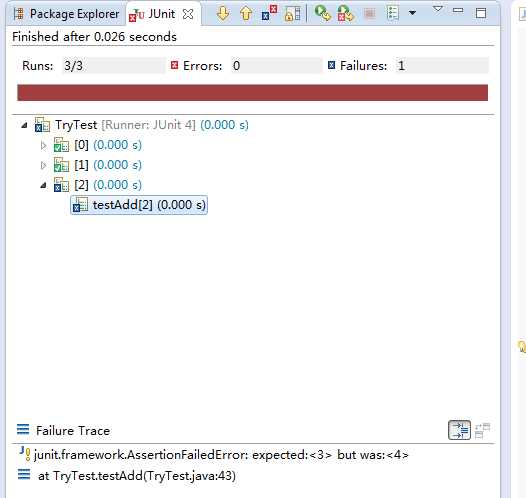Click red Errors indicator icon

(x=174, y=65)
